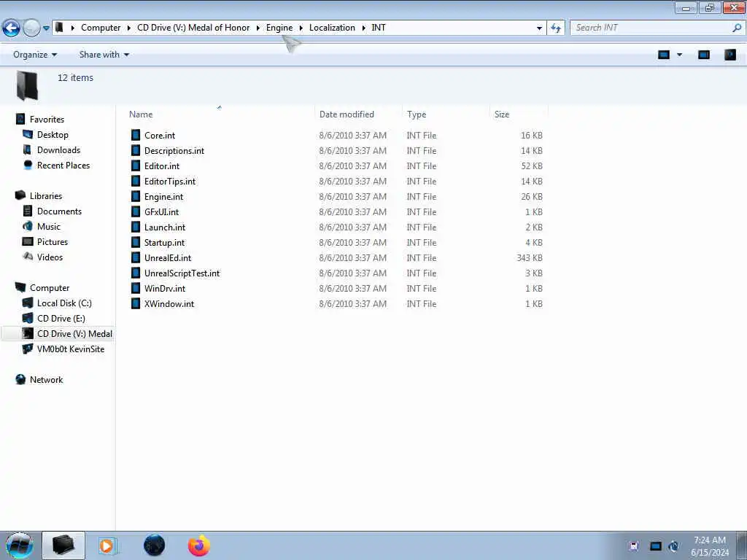Open the Pictures library
The width and height of the screenshot is (747, 560).
(53, 241)
